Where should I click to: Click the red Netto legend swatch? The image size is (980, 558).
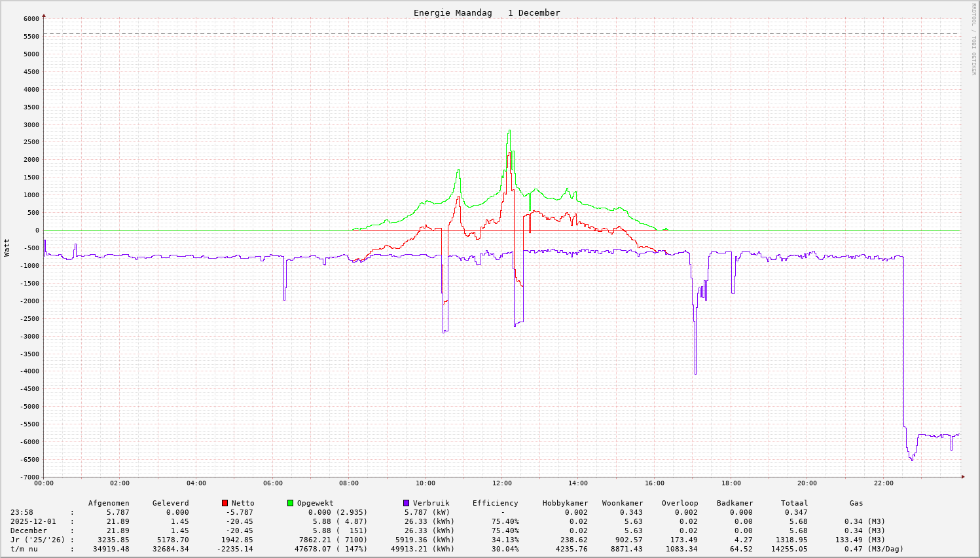[x=225, y=503]
